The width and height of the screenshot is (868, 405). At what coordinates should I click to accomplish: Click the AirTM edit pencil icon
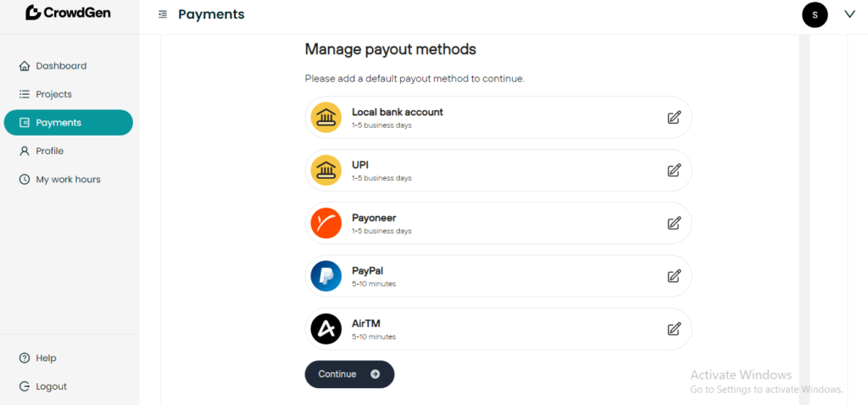pyautogui.click(x=674, y=329)
